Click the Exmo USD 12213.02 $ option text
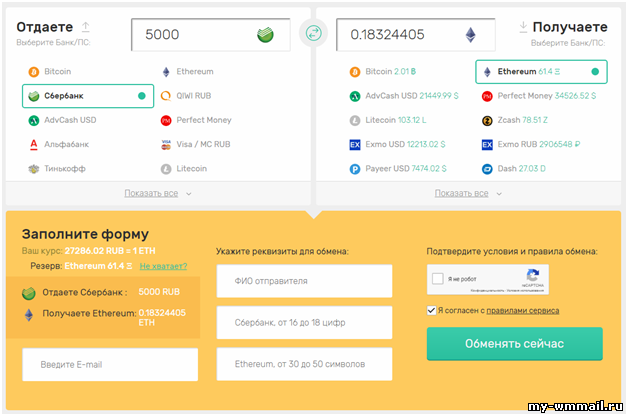 (405, 145)
